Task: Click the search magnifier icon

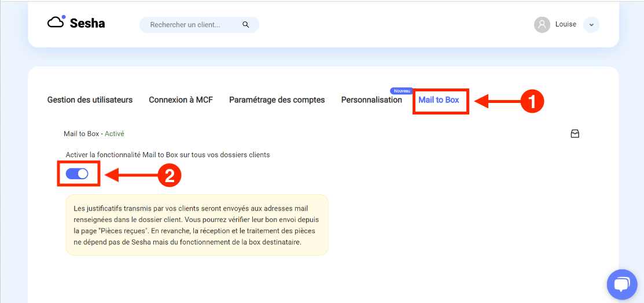Action: click(246, 25)
